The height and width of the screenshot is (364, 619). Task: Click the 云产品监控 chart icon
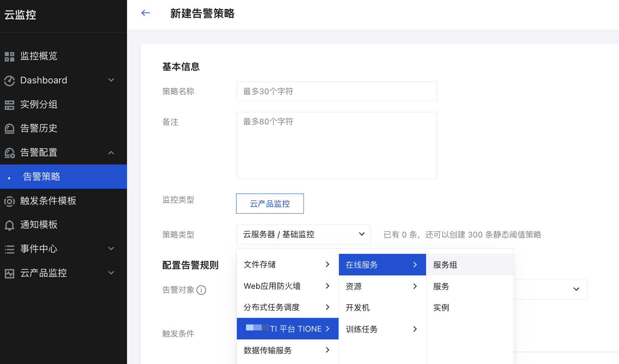pyautogui.click(x=9, y=274)
